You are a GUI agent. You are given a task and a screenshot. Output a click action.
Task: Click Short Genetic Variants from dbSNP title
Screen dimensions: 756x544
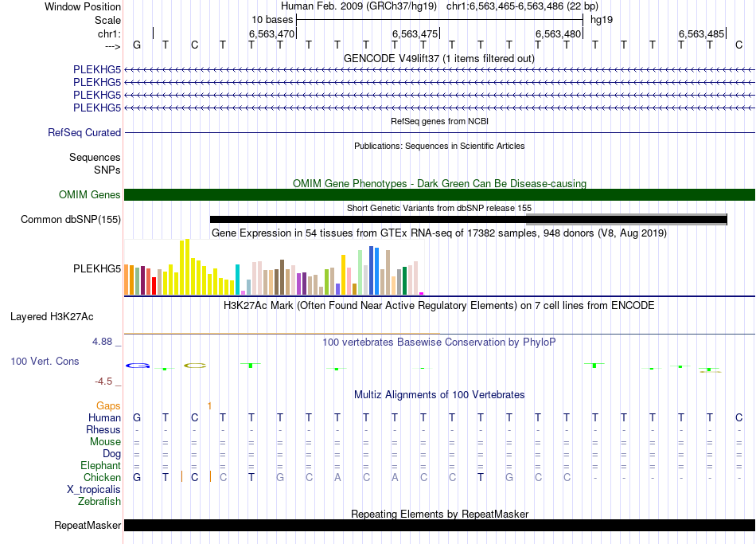(439, 208)
